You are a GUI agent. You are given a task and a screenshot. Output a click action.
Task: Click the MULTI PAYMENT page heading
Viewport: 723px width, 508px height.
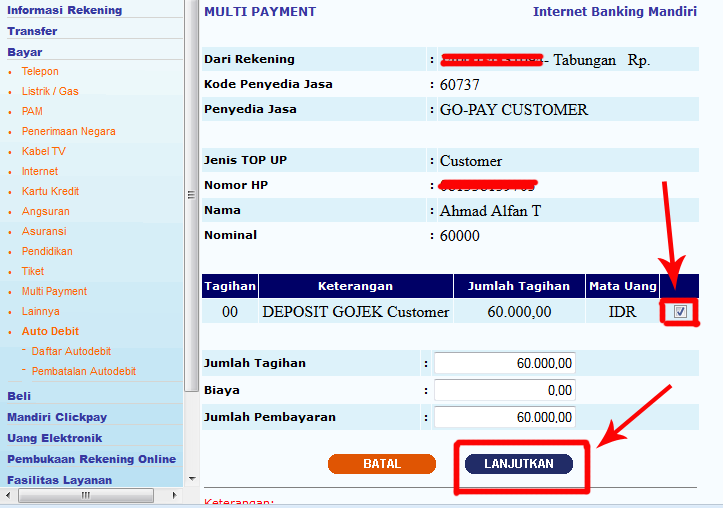pyautogui.click(x=260, y=12)
